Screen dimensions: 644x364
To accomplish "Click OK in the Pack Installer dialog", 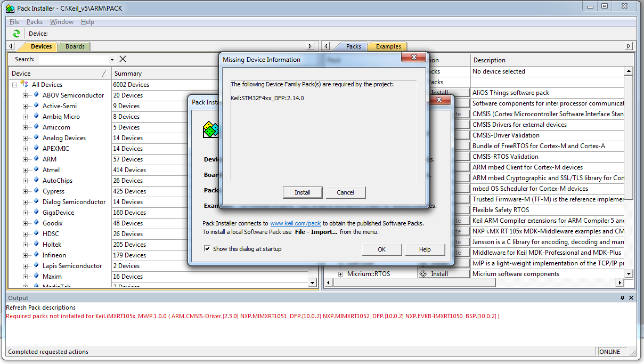I will [x=382, y=249].
